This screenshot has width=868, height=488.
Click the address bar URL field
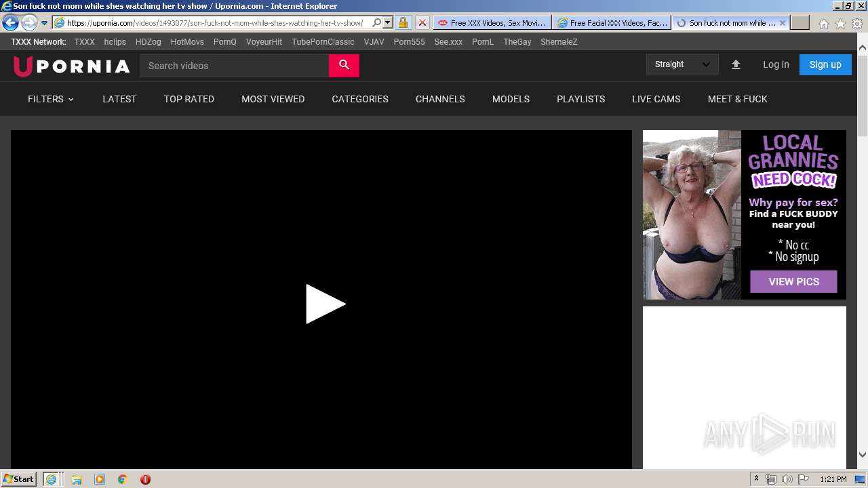[218, 22]
